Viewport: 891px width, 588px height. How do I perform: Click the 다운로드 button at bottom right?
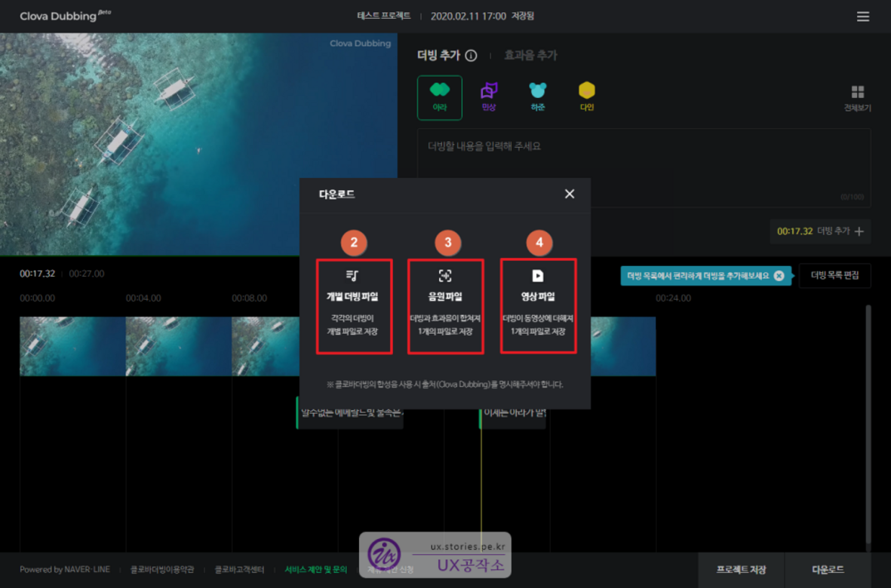[828, 569]
